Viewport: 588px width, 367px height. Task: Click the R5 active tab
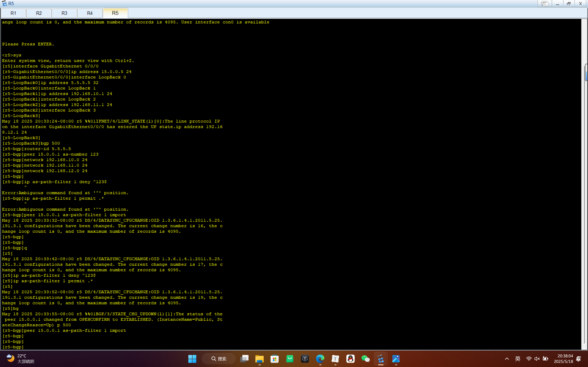coord(115,13)
